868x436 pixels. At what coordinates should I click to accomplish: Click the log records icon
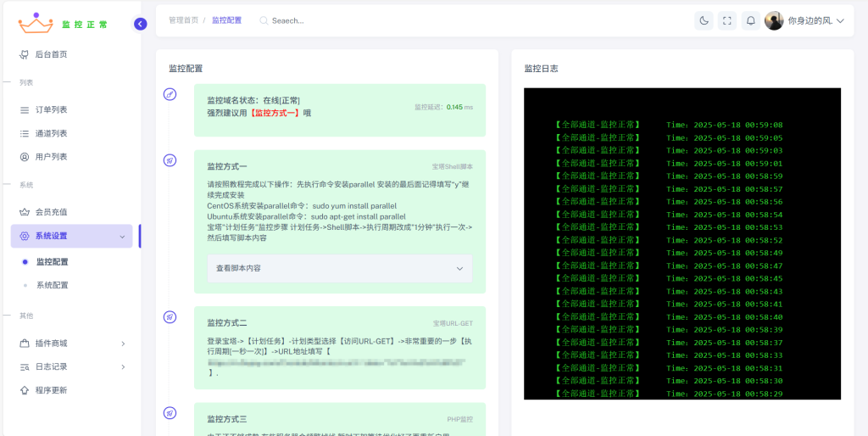click(x=25, y=366)
